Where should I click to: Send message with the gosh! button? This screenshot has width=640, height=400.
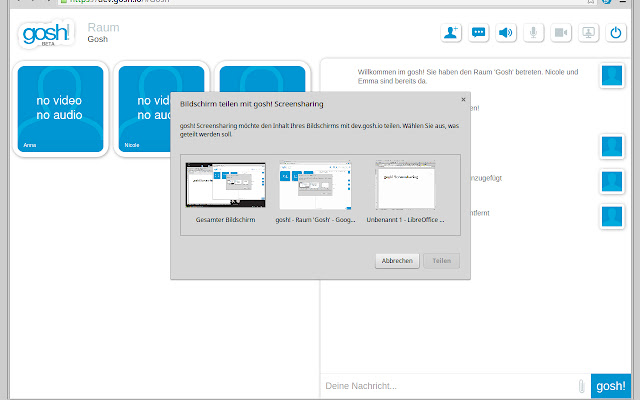pyautogui.click(x=611, y=386)
